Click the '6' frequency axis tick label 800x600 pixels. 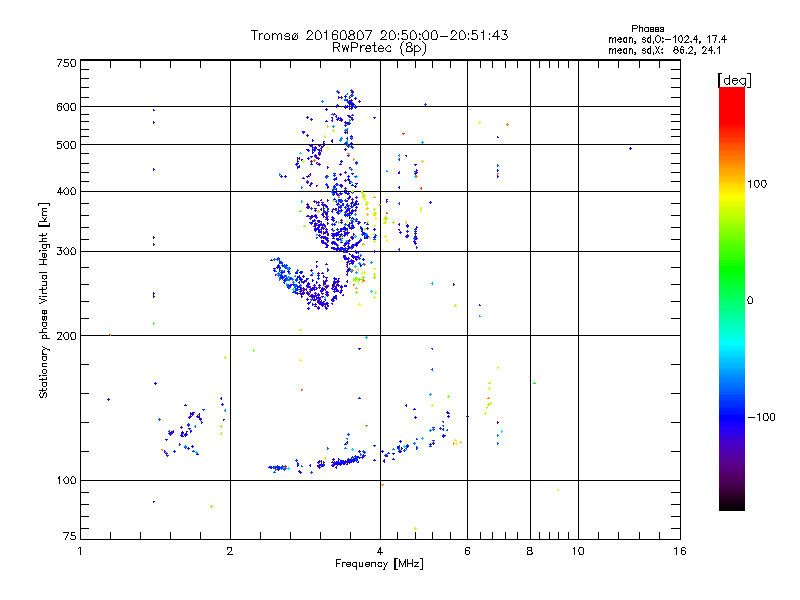(467, 551)
